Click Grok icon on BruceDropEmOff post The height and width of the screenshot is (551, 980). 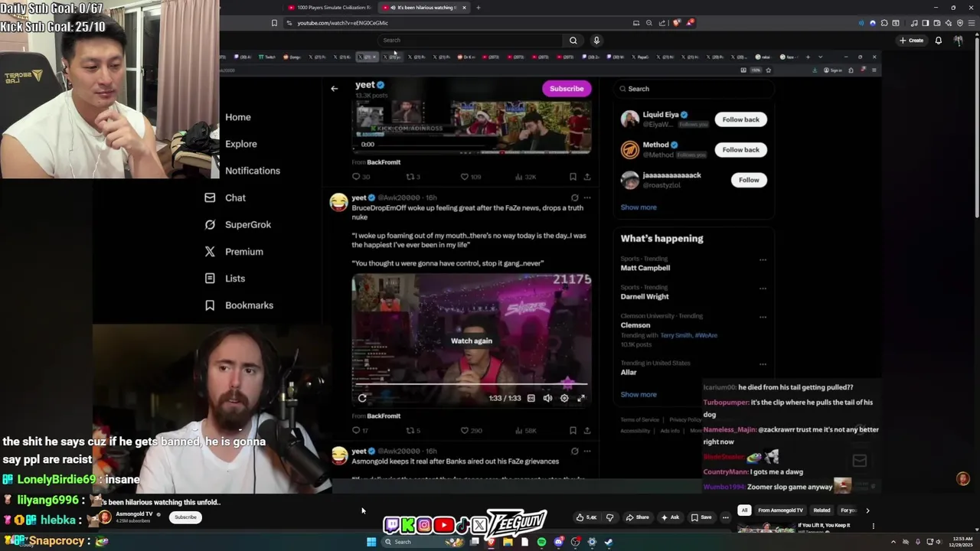coord(574,197)
